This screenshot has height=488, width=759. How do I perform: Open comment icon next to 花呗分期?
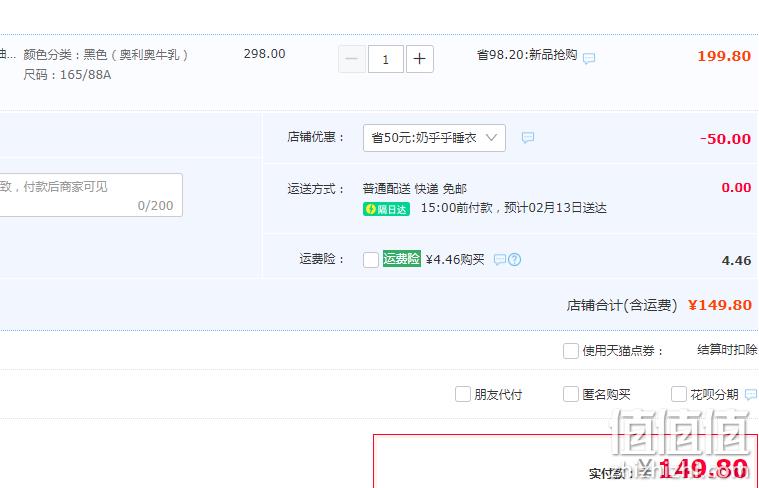751,394
